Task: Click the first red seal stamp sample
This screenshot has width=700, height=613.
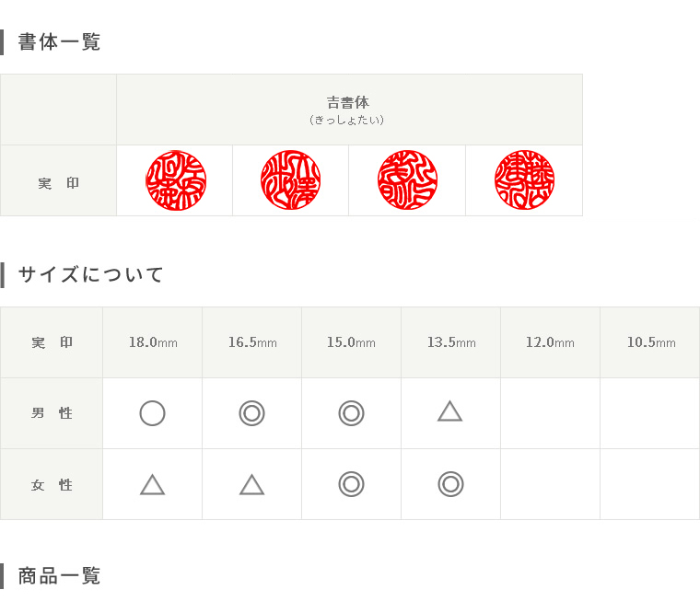Action: pyautogui.click(x=176, y=180)
